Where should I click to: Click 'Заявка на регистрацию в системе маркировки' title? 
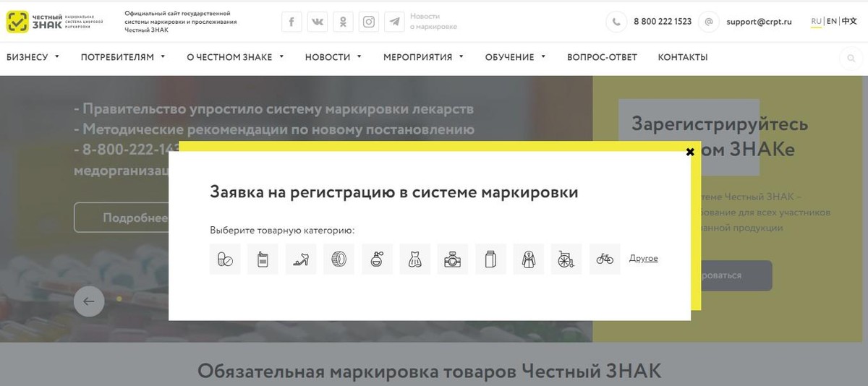394,192
